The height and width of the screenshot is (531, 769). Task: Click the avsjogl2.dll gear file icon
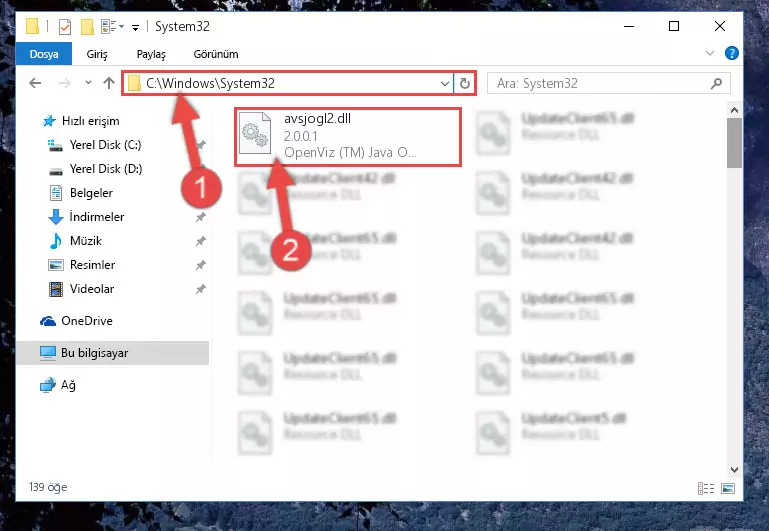[x=255, y=133]
